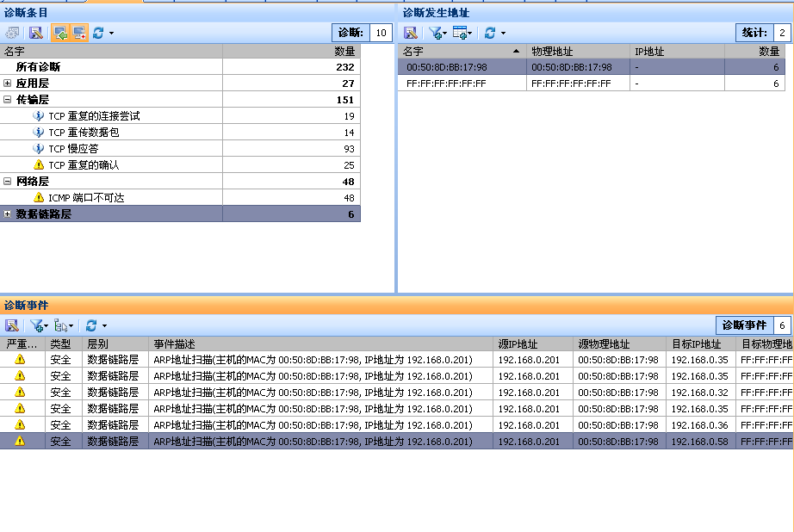Click filter funnel icon in 诊断事件 toolbar

tap(36, 325)
